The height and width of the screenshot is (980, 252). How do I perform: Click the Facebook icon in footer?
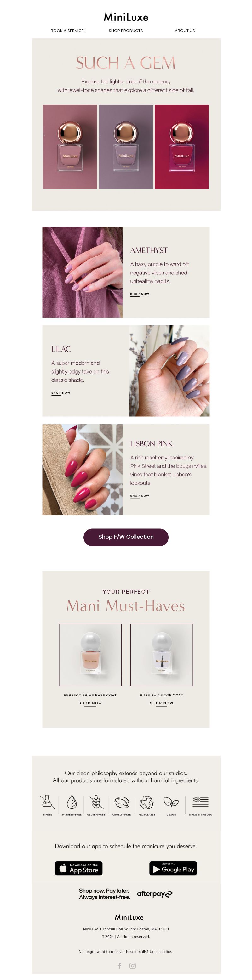119,965
